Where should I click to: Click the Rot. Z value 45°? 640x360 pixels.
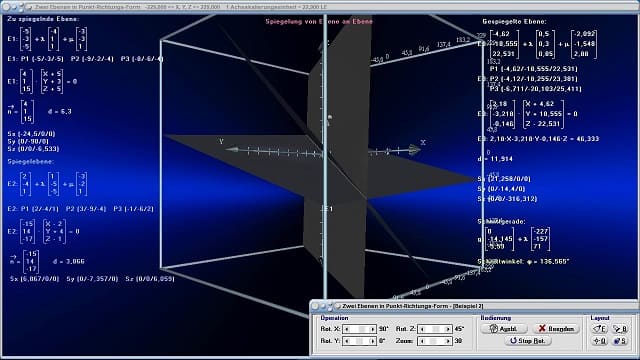click(459, 329)
